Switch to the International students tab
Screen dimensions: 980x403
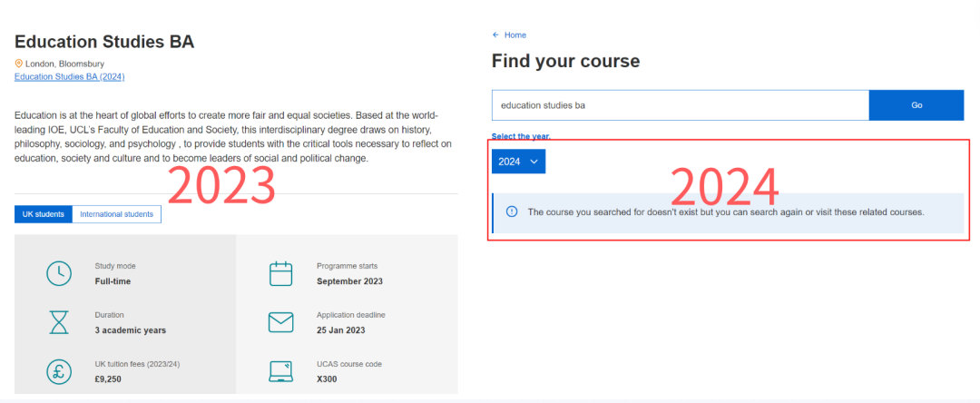point(116,214)
